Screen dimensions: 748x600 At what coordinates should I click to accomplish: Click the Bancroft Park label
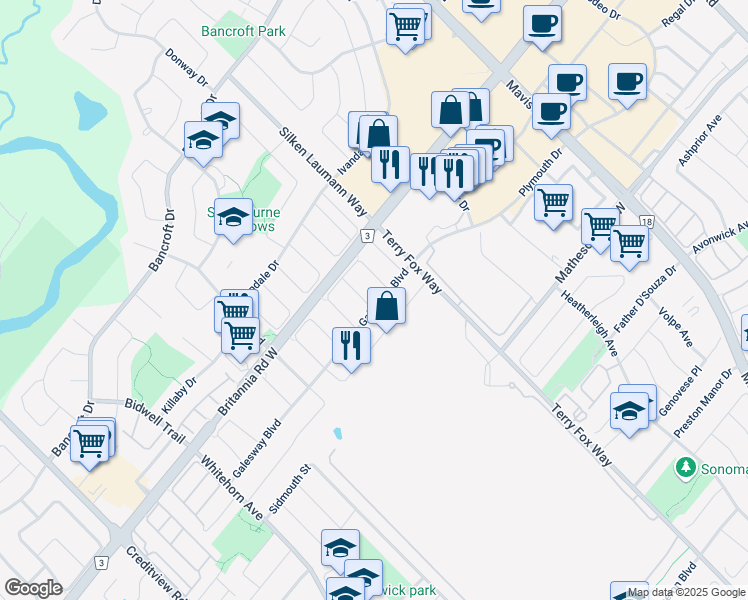[243, 31]
